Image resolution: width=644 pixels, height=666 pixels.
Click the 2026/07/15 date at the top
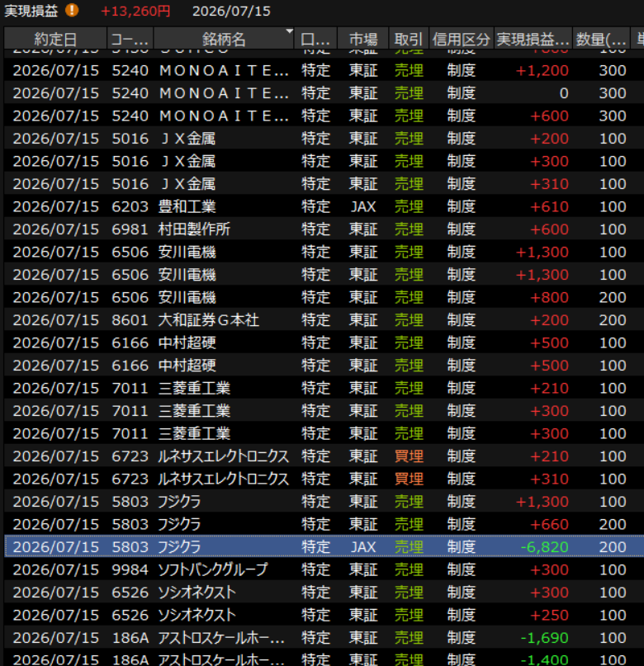pos(231,11)
